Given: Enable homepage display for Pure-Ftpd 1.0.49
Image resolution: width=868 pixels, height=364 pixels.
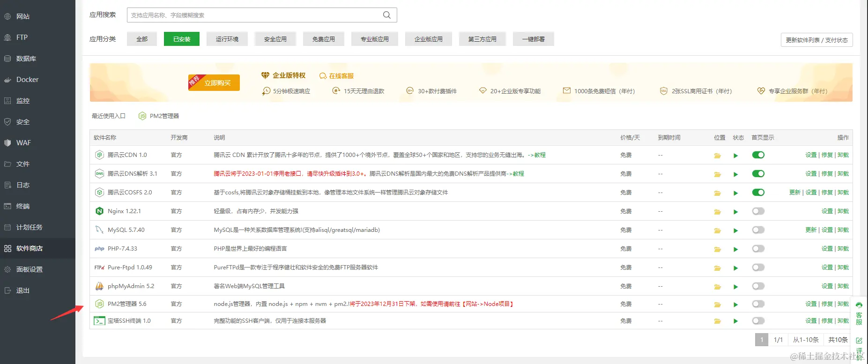Looking at the screenshot, I should (x=758, y=267).
